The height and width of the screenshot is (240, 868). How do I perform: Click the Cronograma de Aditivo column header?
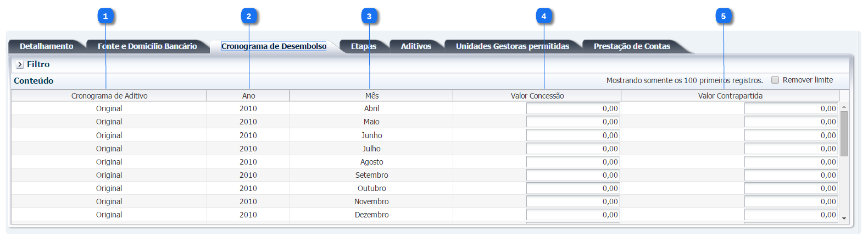[x=109, y=96]
